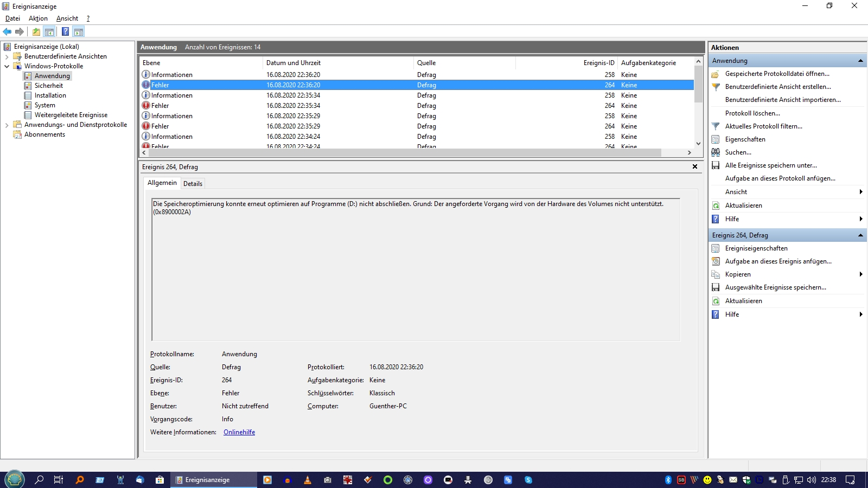Open the Ansicht menu in menu bar

click(x=67, y=18)
